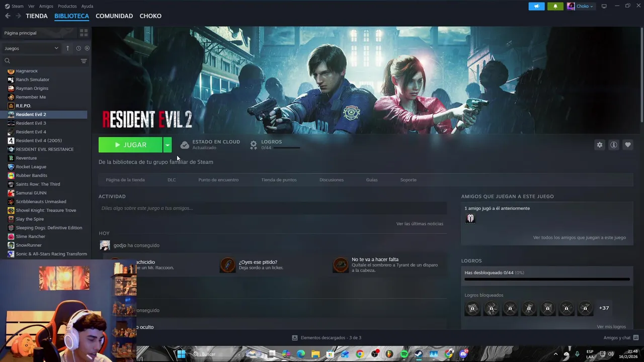Click the achievements progress bar 0/44

click(x=547, y=279)
